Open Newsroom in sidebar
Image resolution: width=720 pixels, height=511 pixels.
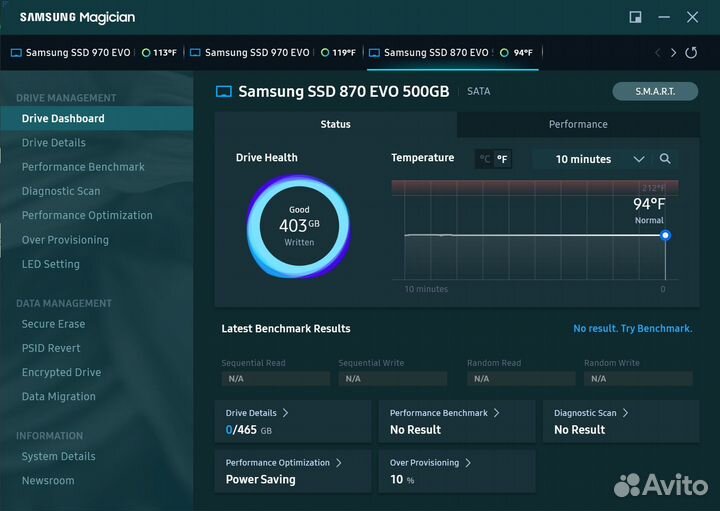(48, 481)
